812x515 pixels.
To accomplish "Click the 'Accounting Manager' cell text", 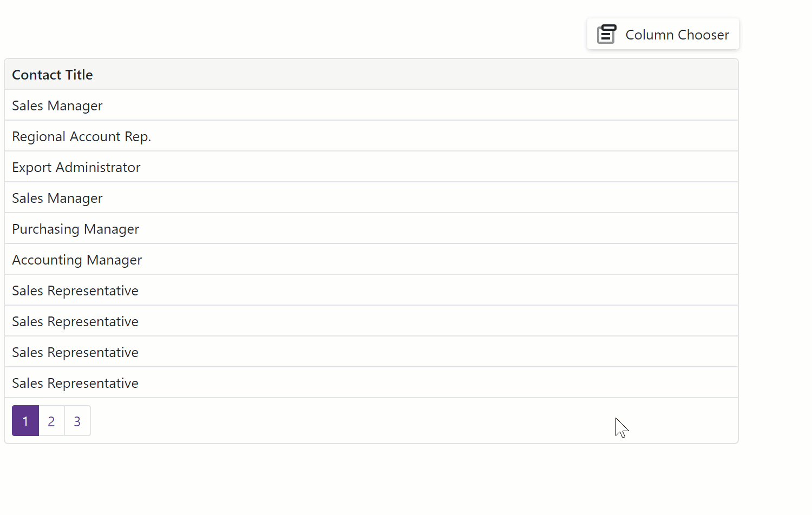I will pos(77,260).
